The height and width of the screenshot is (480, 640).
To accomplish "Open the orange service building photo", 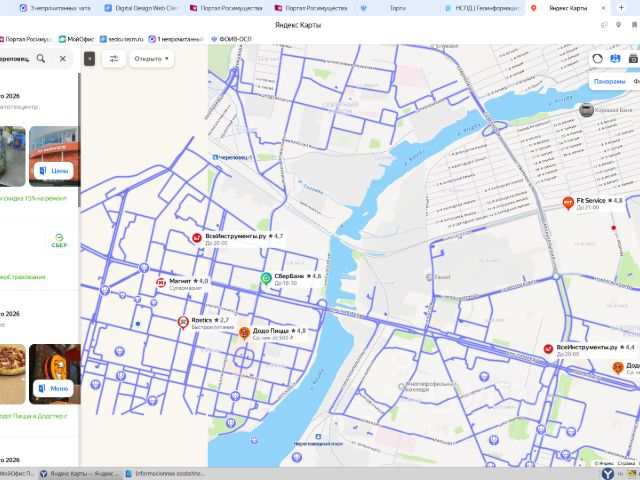I will (x=54, y=156).
